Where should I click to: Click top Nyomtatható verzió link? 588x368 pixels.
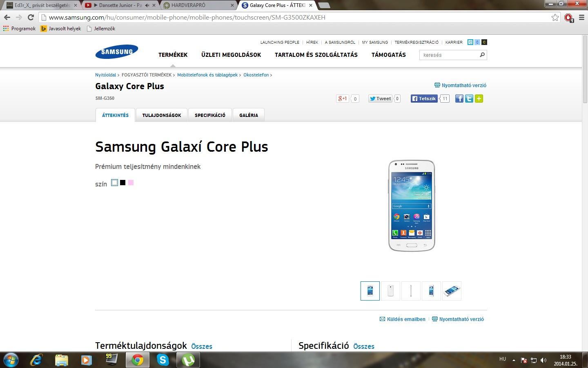coord(461,85)
